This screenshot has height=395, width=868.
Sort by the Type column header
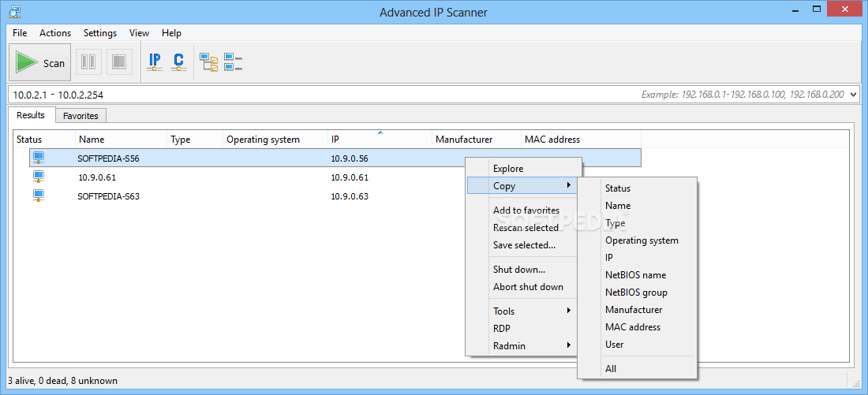(195, 140)
